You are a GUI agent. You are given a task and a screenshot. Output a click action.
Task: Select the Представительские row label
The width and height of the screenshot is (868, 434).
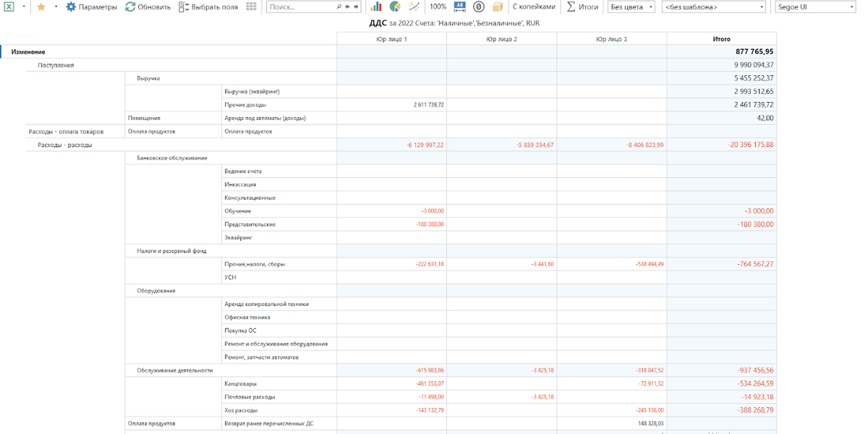tap(250, 224)
